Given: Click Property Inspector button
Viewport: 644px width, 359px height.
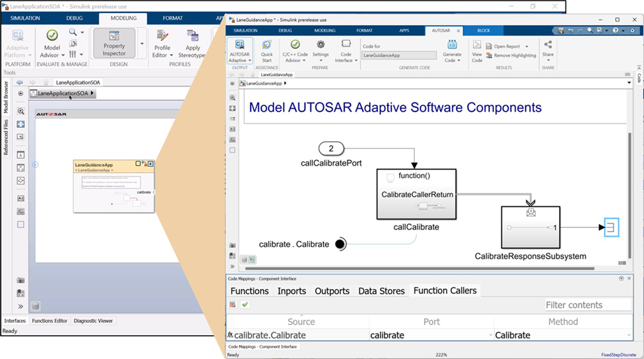Looking at the screenshot, I should click(114, 43).
